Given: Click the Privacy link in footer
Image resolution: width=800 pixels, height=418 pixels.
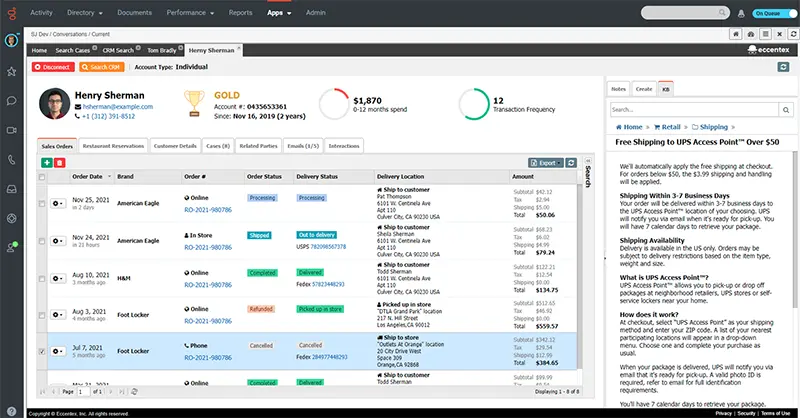Looking at the screenshot, I should point(723,413).
